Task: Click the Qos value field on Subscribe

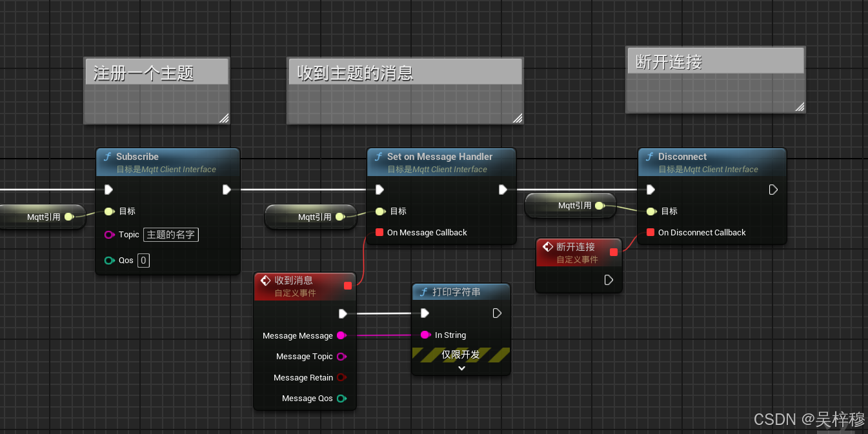Action: 144,261
